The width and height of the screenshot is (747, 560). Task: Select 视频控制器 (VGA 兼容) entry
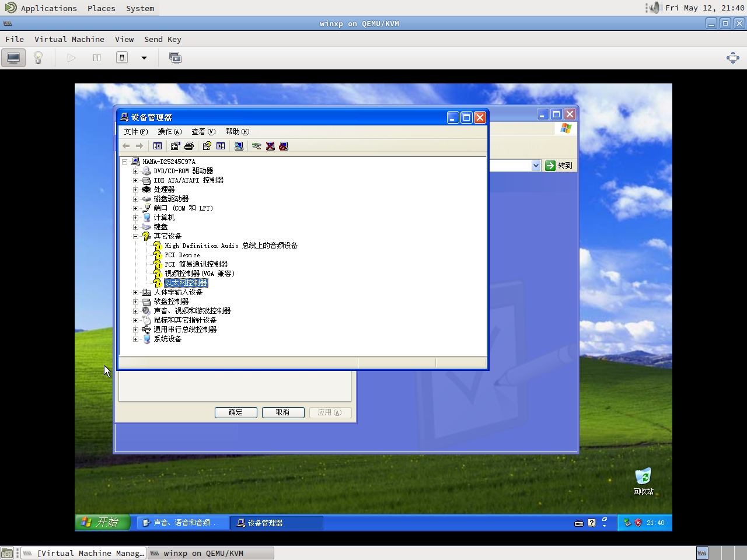(x=200, y=274)
